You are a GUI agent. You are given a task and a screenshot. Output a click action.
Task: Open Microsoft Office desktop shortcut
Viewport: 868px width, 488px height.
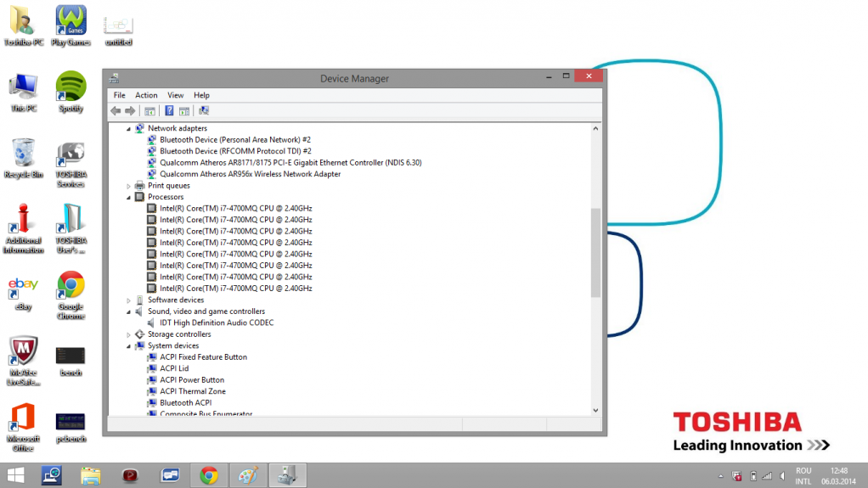(x=23, y=427)
